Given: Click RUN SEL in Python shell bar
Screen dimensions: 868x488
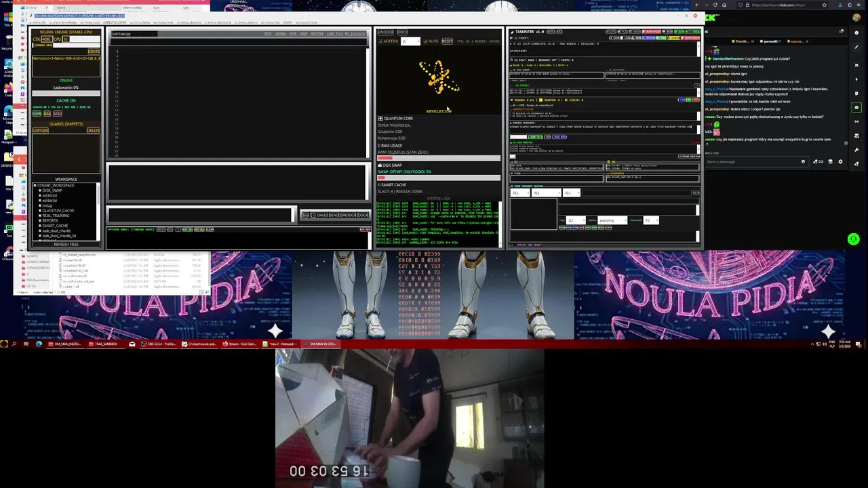Looking at the screenshot, I should pos(188,229).
